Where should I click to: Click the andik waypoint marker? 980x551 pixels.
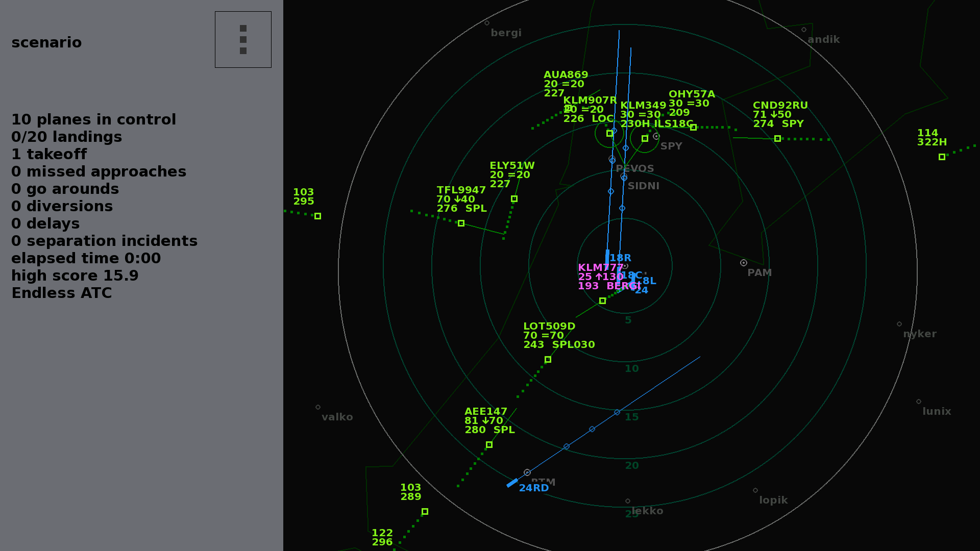click(804, 30)
